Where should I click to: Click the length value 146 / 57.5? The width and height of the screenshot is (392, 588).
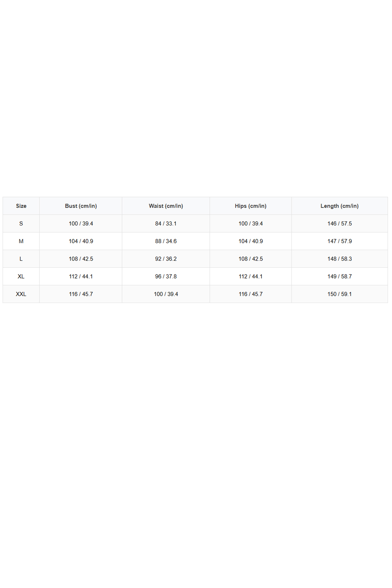coord(339,224)
